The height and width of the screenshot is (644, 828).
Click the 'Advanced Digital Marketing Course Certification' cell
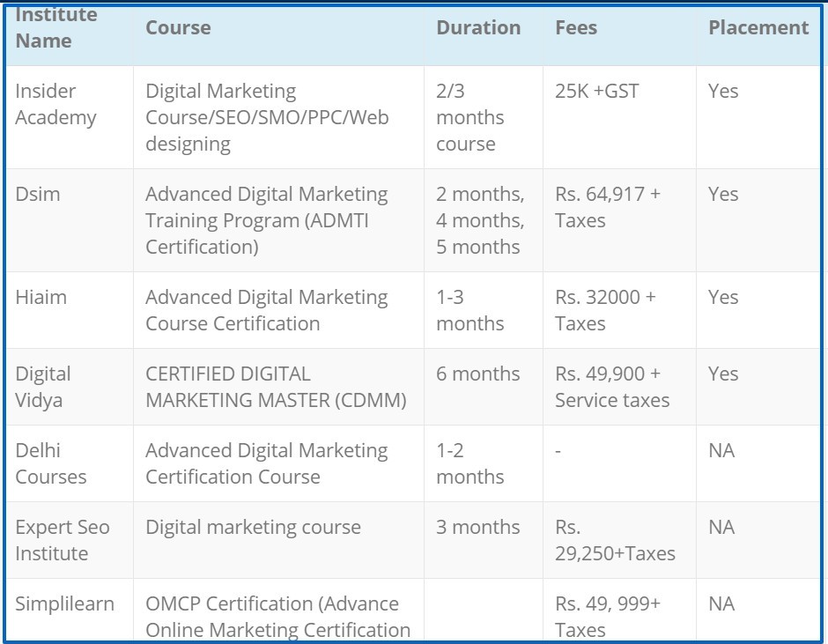[x=279, y=310]
